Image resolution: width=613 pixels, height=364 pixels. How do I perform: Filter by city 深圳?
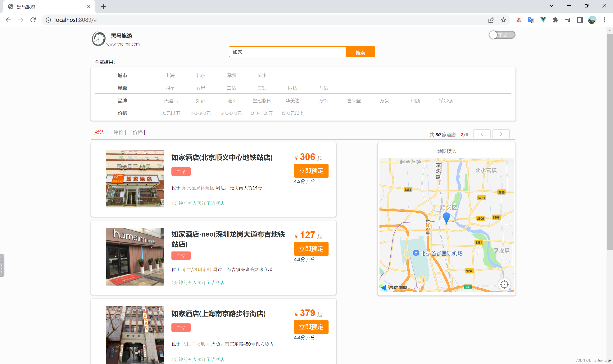(231, 75)
